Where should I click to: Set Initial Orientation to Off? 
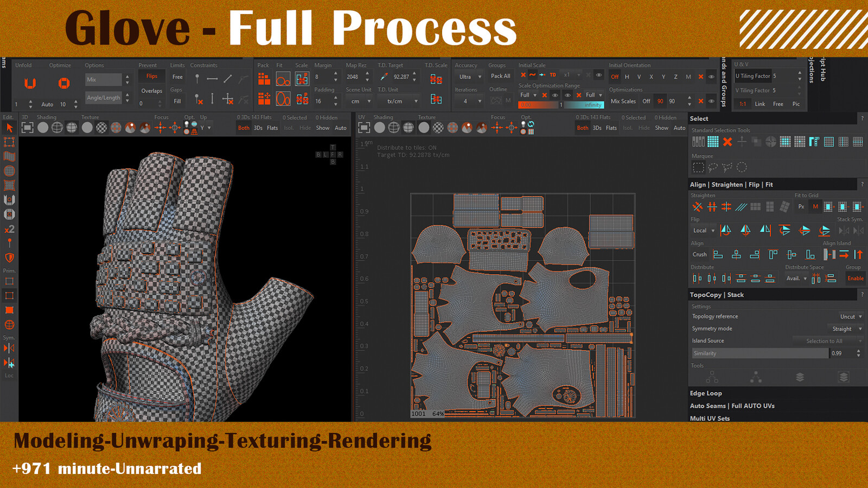pos(615,77)
